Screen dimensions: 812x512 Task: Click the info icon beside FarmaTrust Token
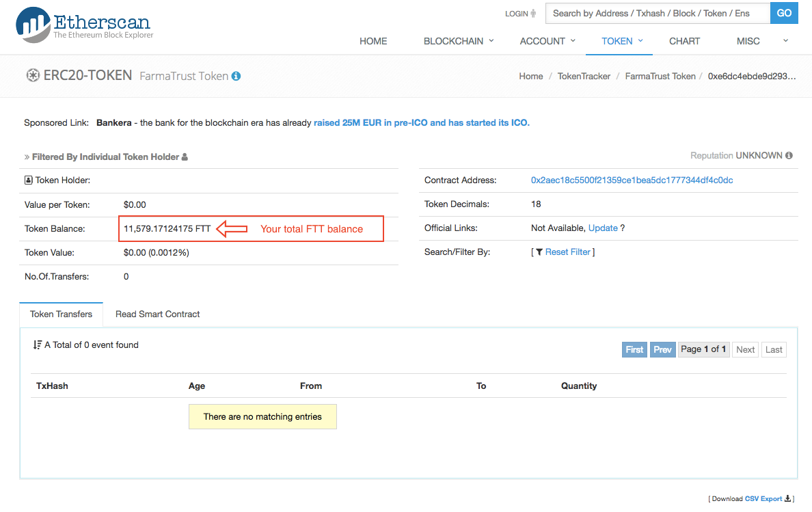click(236, 76)
